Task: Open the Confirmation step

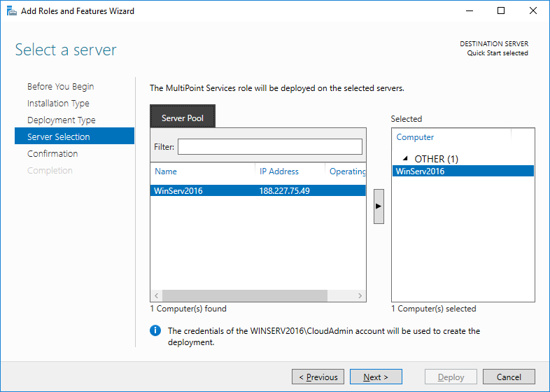Action: tap(52, 154)
